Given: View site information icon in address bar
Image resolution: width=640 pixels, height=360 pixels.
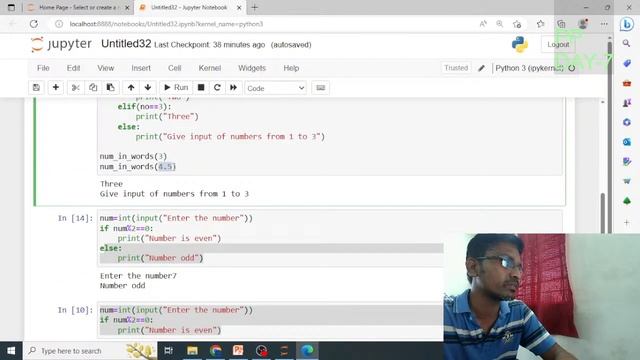Looking at the screenshot, I should [x=59, y=24].
